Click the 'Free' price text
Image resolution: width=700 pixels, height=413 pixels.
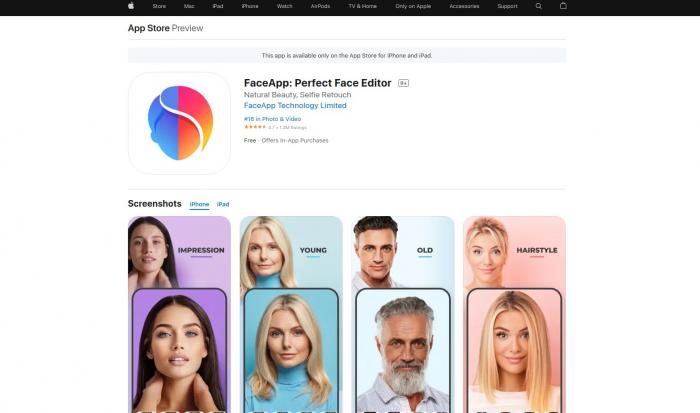250,140
